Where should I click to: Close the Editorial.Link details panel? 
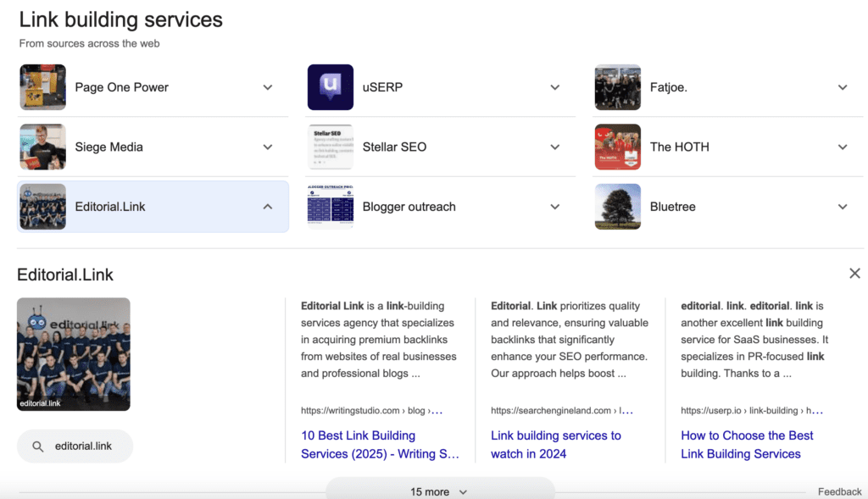pyautogui.click(x=854, y=274)
